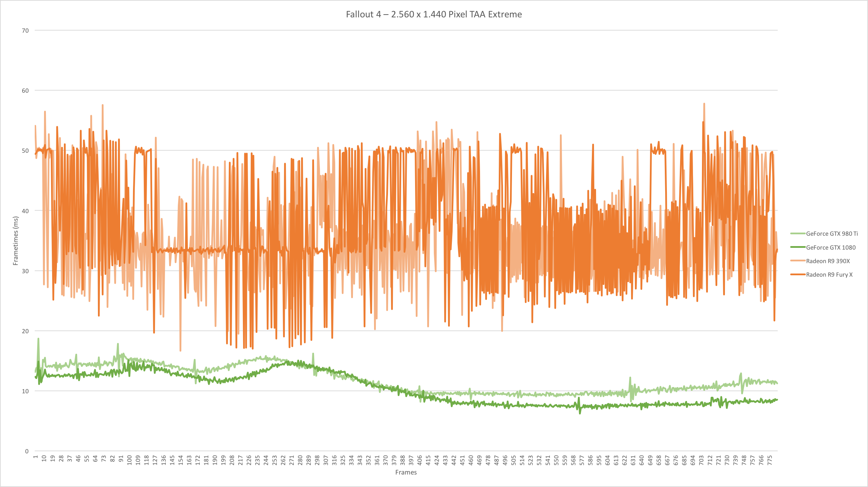Screen dimensions: 868x487
Task: Click the x-axis frame label '451'
Action: coord(462,460)
